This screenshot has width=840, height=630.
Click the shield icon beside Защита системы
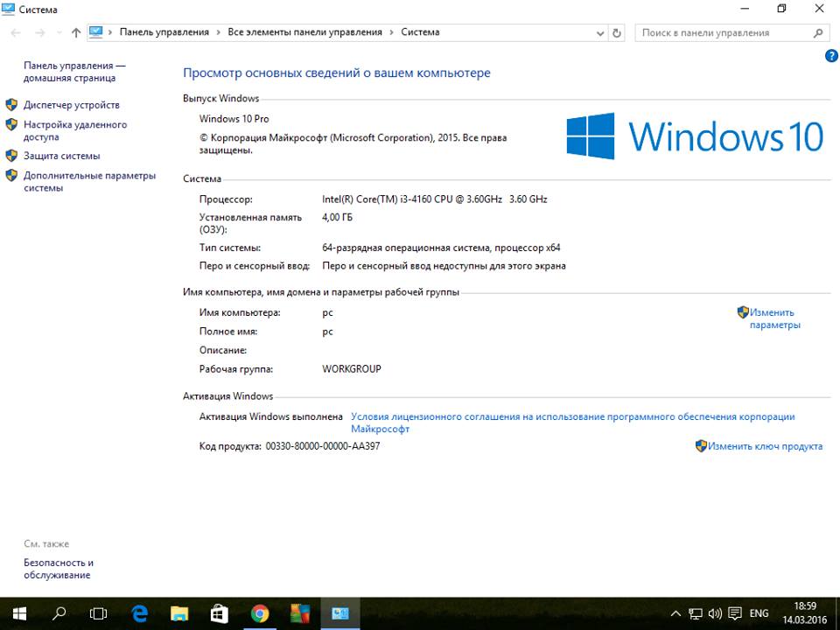pos(11,156)
